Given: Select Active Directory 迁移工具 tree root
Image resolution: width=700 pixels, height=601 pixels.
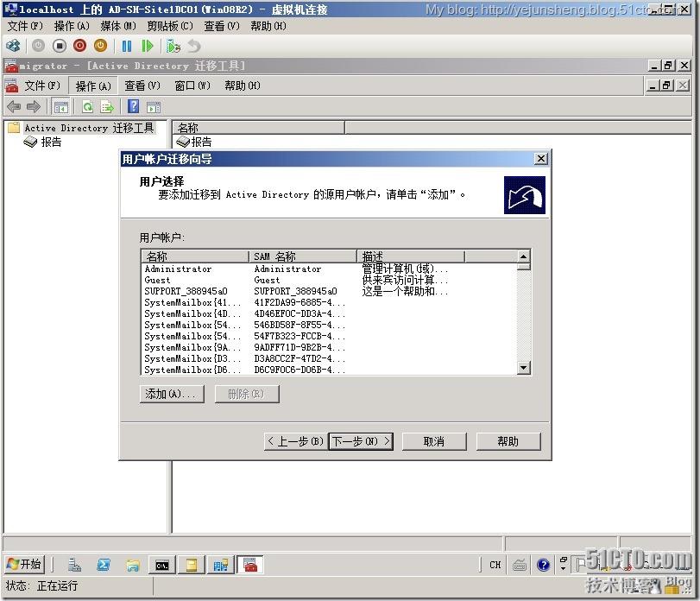Looking at the screenshot, I should tap(89, 128).
